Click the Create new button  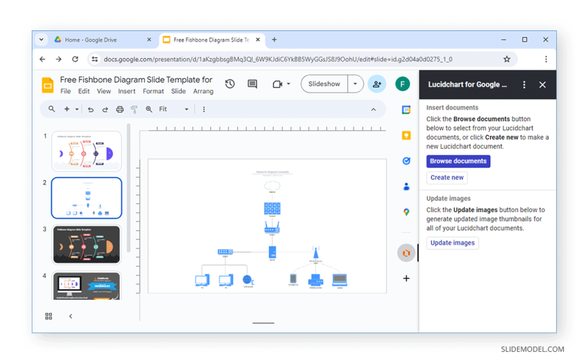pos(447,178)
